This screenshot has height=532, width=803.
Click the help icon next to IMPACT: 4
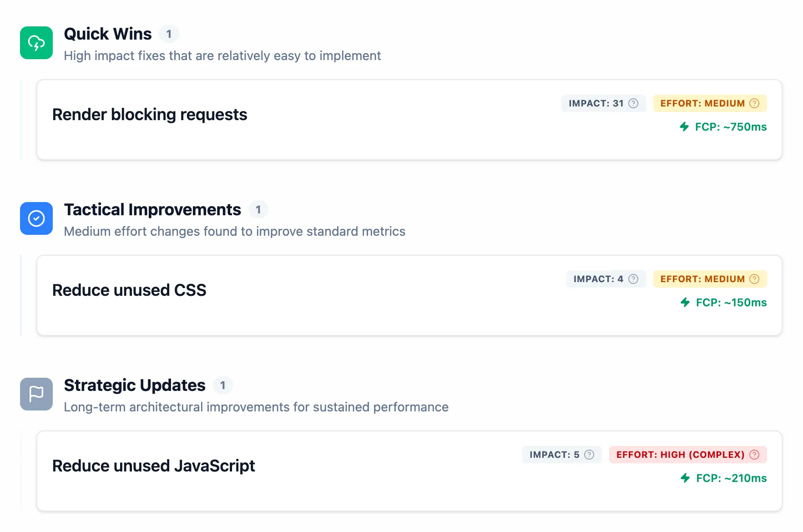point(633,279)
